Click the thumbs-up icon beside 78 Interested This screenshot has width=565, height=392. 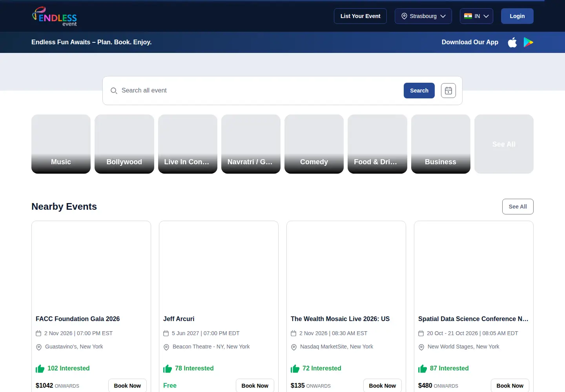168,368
